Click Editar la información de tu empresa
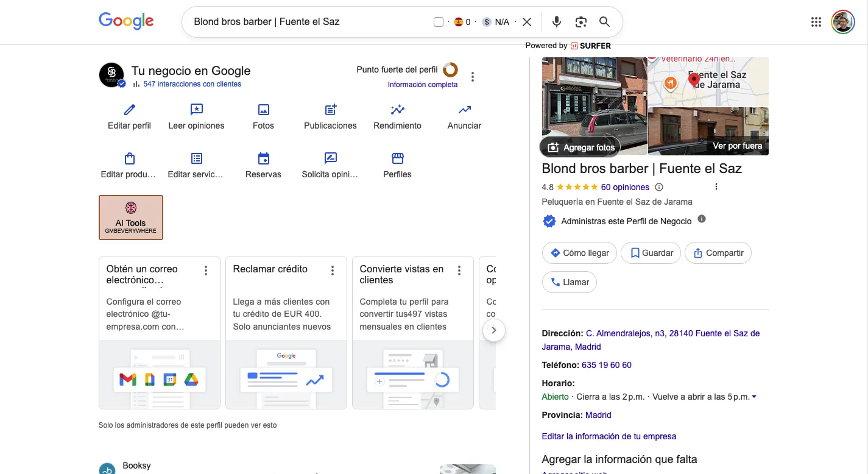This screenshot has height=474, width=868. click(x=609, y=436)
